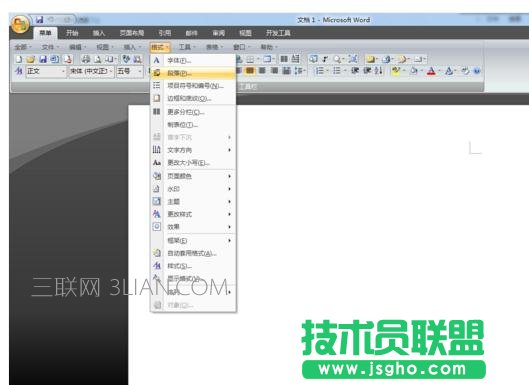529x385 pixels.
Task: Open the Office button menu
Action: [x=20, y=25]
